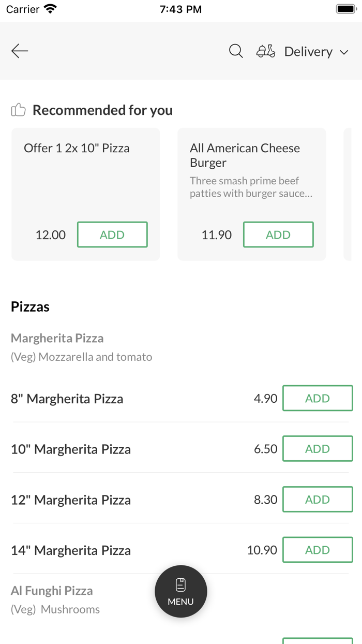Tap the document icon inside the MENU button
The height and width of the screenshot is (644, 362).
pos(180,584)
